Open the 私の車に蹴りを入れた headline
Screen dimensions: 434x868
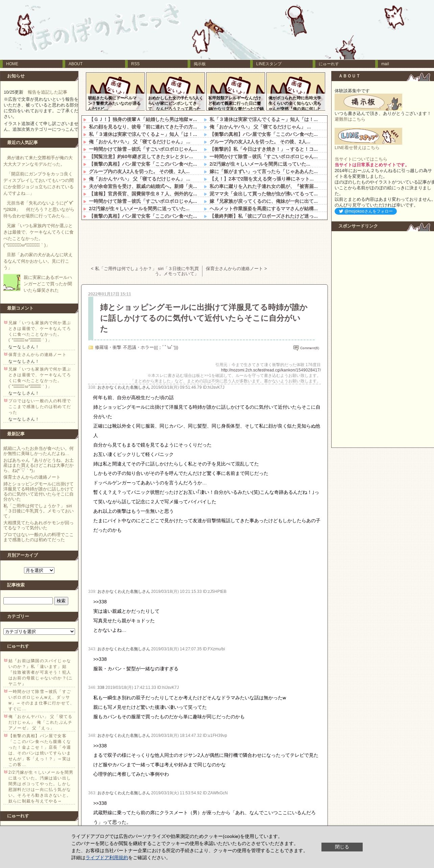point(264,187)
